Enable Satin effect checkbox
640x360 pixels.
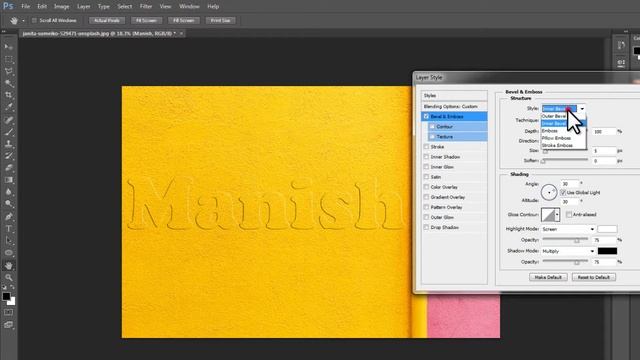[x=426, y=177]
